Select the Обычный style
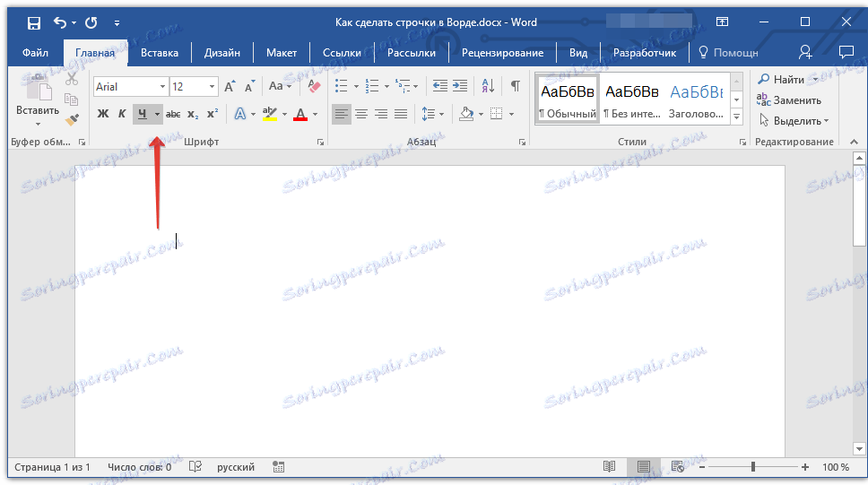 pyautogui.click(x=568, y=100)
